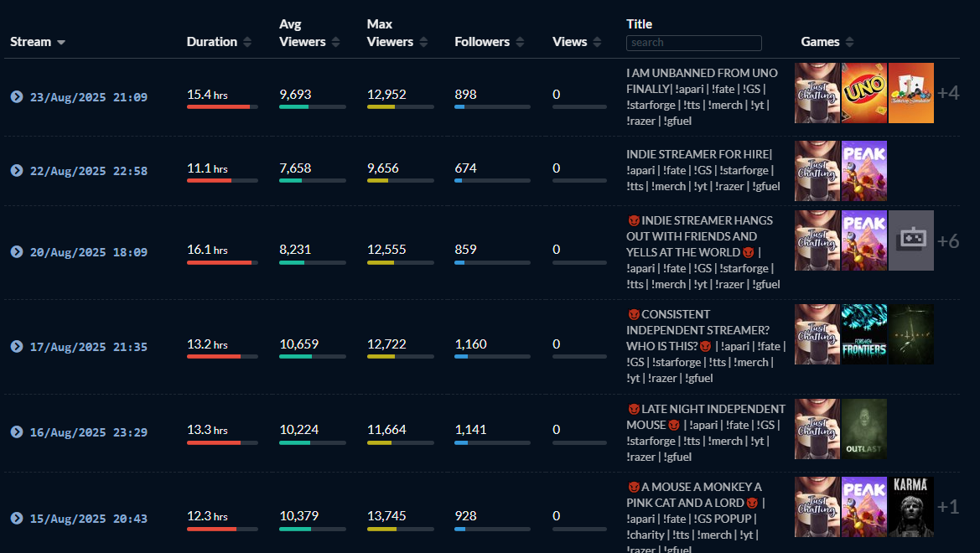Sort table by Games column

click(x=827, y=42)
